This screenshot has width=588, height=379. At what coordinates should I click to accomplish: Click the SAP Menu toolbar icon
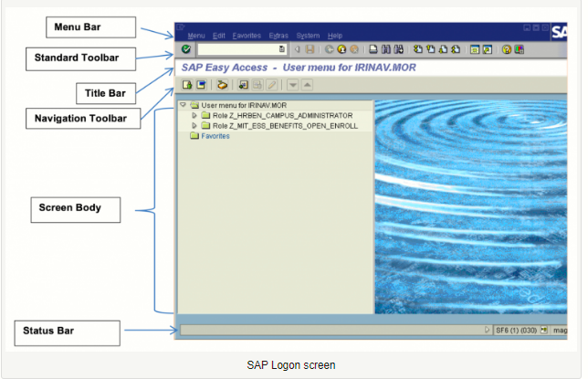tap(202, 85)
